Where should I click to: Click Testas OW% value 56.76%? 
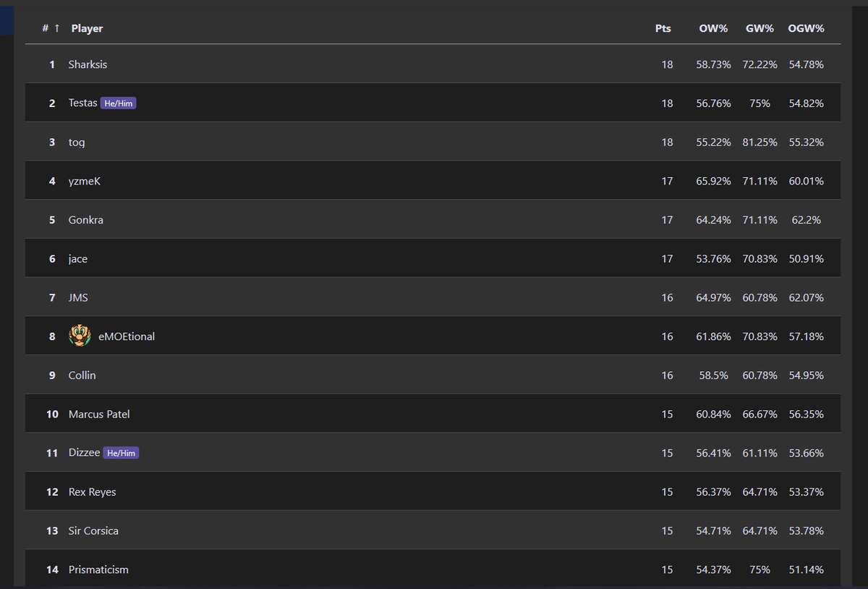(x=713, y=103)
